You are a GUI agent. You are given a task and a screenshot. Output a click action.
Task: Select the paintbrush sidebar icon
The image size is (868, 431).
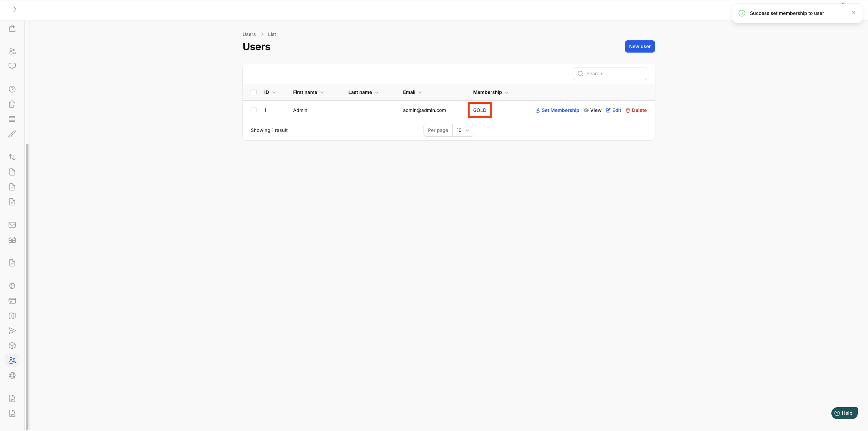point(12,134)
